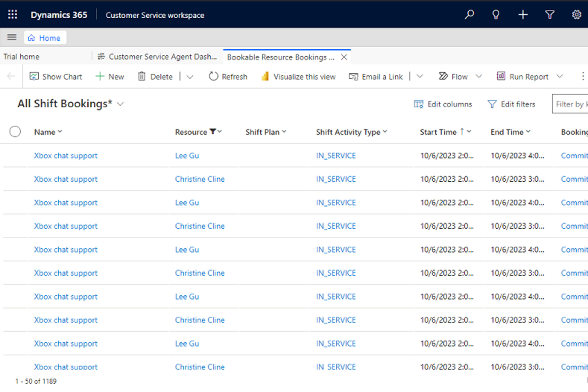The height and width of the screenshot is (392, 588).
Task: Switch to the Home session tab
Action: [x=45, y=38]
